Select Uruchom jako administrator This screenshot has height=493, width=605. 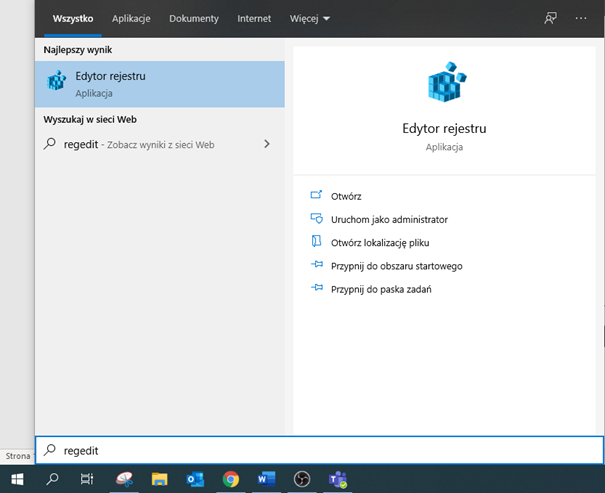click(x=388, y=219)
